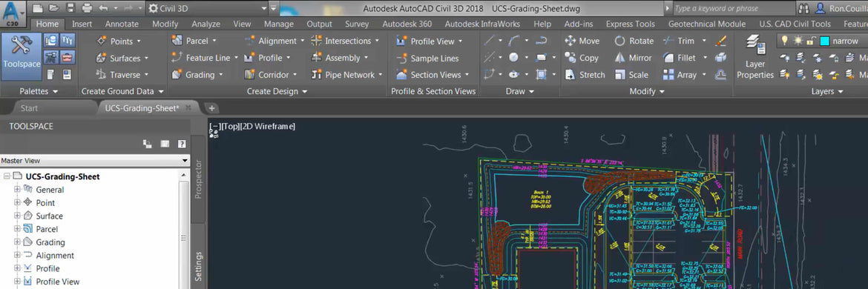The height and width of the screenshot is (289, 868).
Task: Expand the Alignment tree node
Action: click(x=17, y=256)
